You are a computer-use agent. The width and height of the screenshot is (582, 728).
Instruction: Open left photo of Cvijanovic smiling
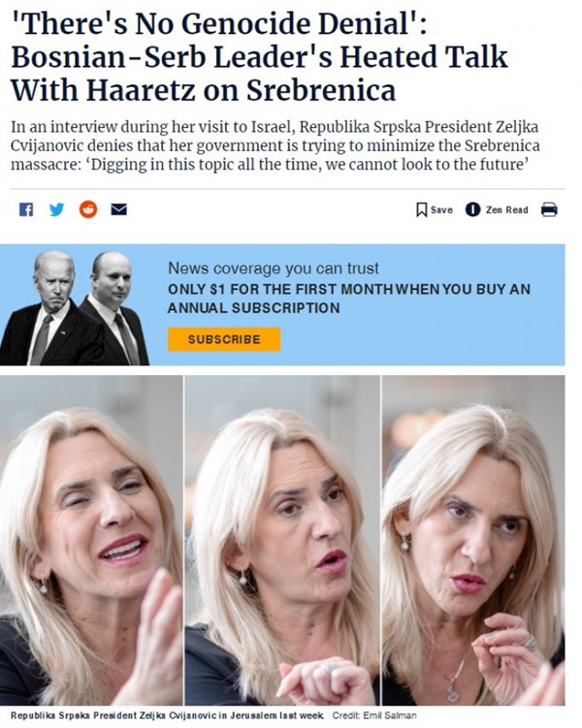[x=91, y=540]
